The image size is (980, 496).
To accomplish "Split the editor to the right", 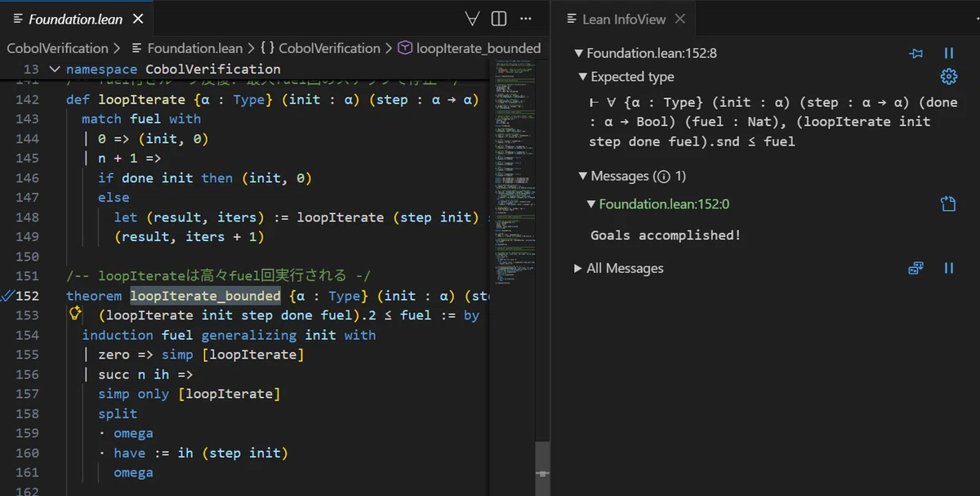I will tap(499, 19).
